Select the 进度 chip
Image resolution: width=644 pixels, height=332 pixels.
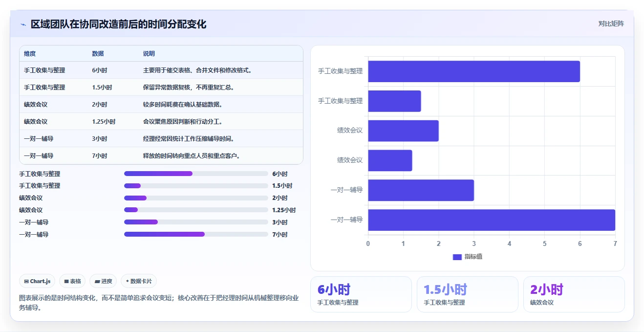(103, 281)
